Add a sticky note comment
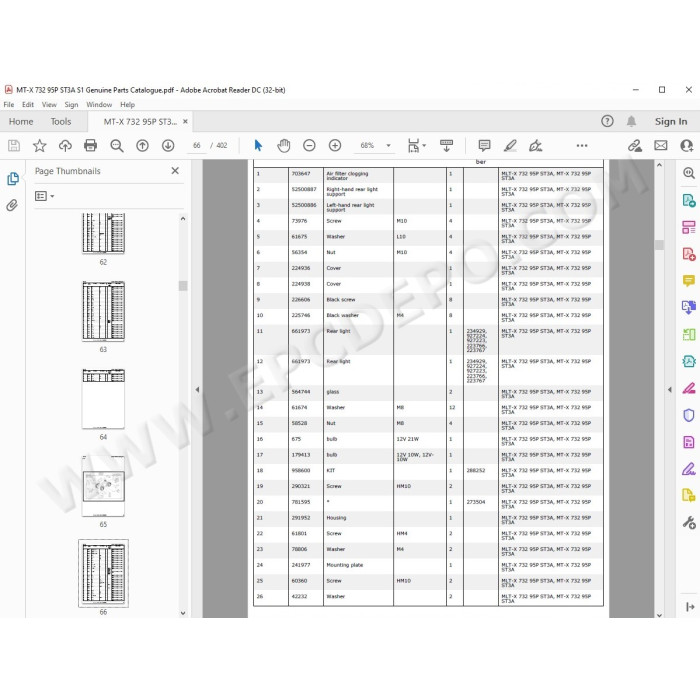The image size is (700, 700). click(x=484, y=146)
